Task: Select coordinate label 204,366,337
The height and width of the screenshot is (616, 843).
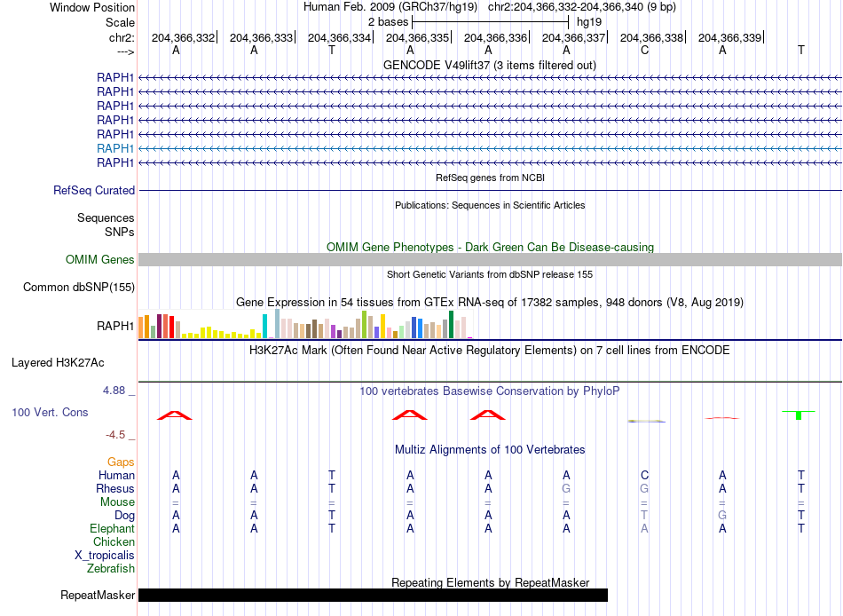Action: [x=573, y=37]
